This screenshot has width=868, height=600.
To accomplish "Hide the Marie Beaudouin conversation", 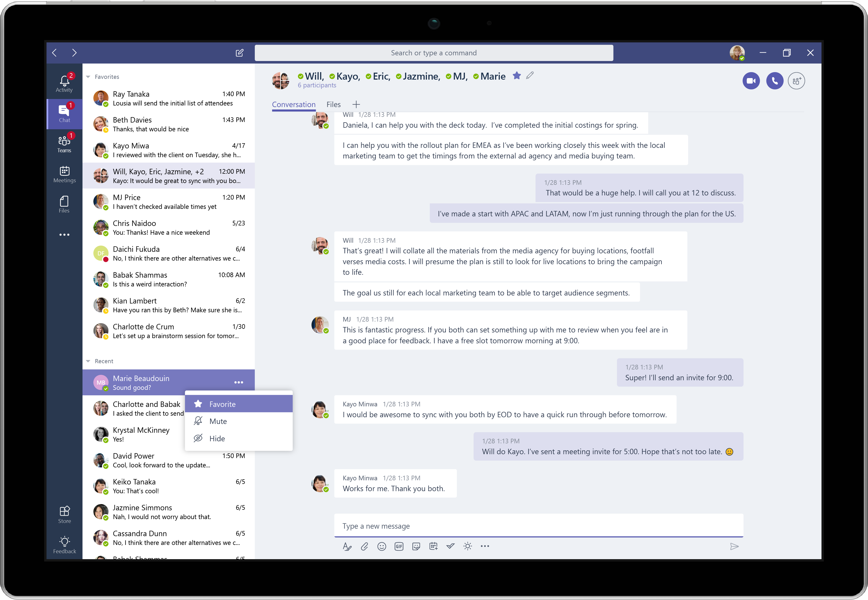I will coord(217,438).
